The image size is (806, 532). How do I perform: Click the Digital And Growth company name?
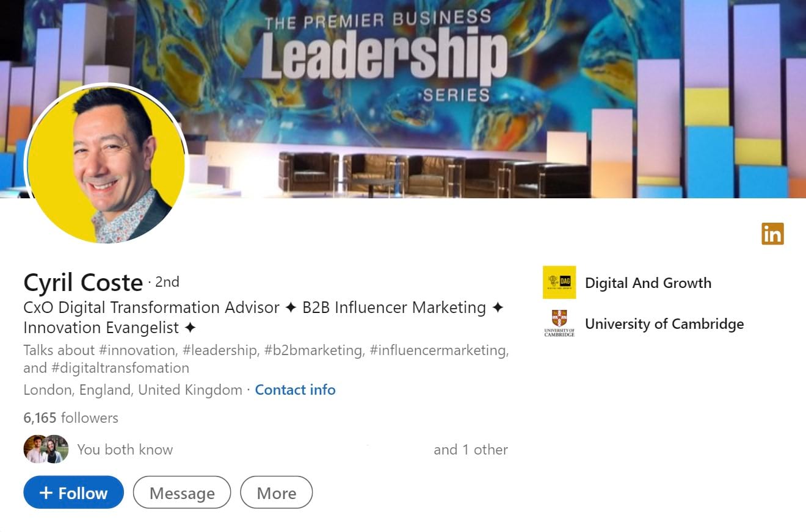tap(648, 282)
